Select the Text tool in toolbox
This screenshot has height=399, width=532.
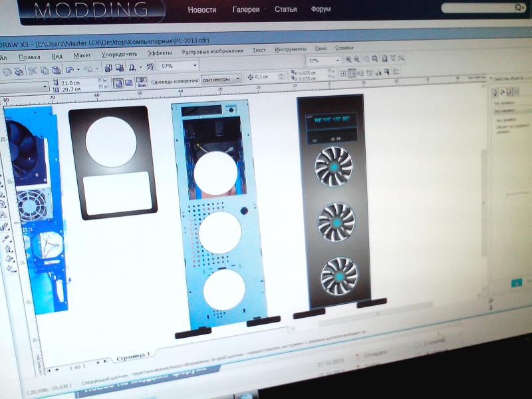[x=3, y=215]
